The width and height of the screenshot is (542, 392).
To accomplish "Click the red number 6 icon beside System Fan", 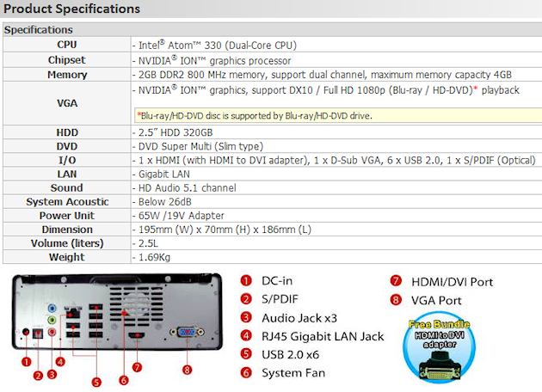I will click(x=246, y=372).
